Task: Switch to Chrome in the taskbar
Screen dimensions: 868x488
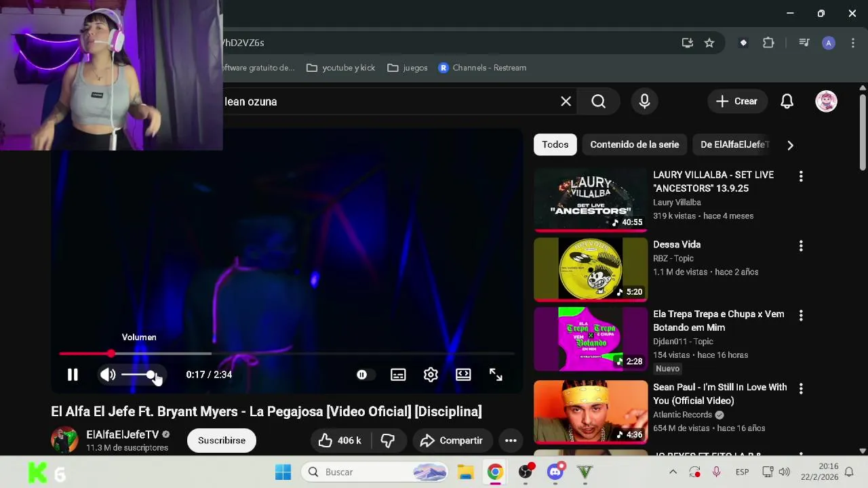Action: (495, 472)
